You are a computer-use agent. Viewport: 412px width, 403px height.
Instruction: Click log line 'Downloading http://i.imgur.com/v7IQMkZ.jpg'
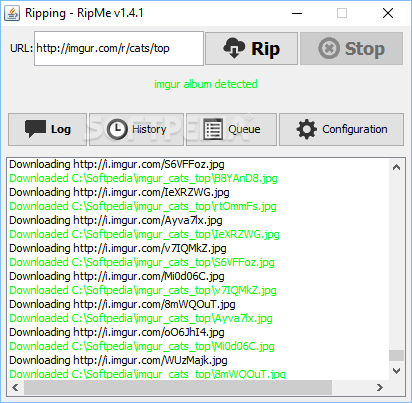118,248
